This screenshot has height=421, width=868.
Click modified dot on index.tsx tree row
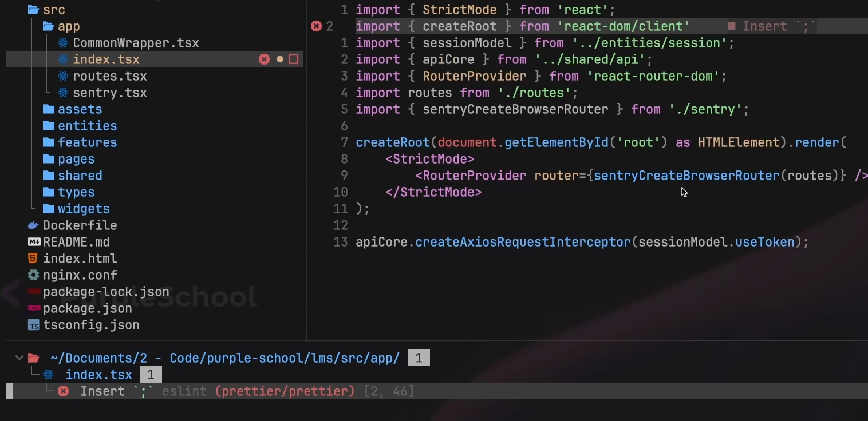click(280, 59)
